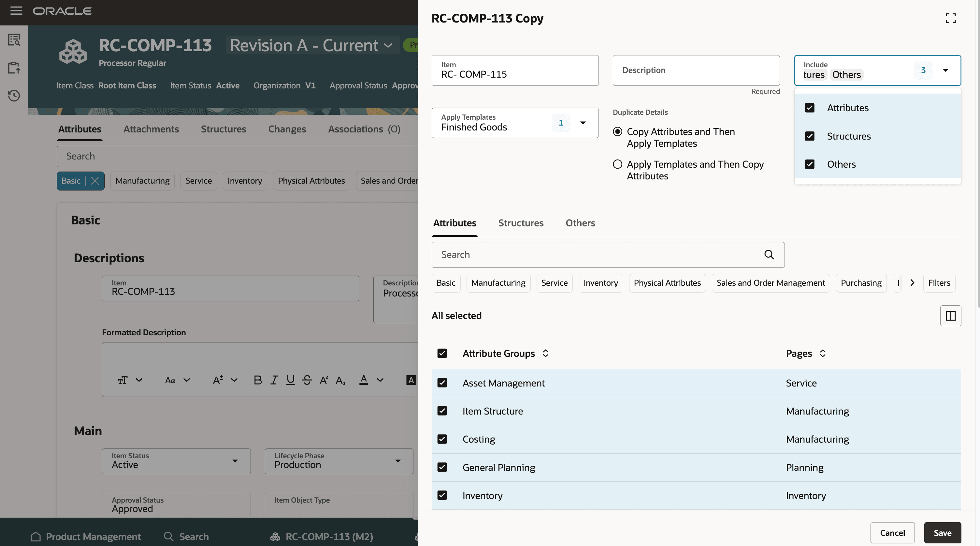Open the column layout toggle icon

(950, 316)
